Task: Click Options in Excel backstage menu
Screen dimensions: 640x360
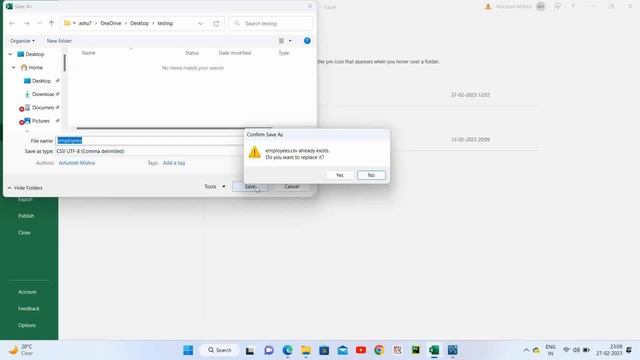Action: pyautogui.click(x=27, y=325)
